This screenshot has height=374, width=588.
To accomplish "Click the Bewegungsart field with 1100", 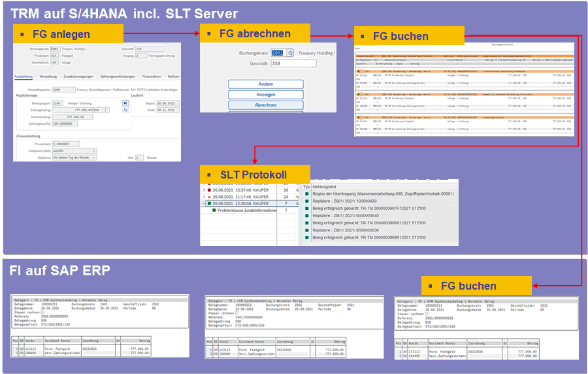I will coord(57,103).
